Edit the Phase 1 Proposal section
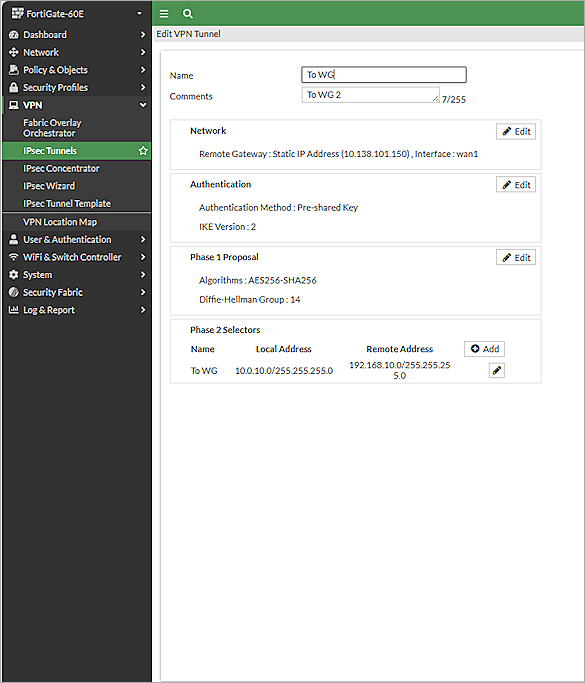 [x=516, y=257]
